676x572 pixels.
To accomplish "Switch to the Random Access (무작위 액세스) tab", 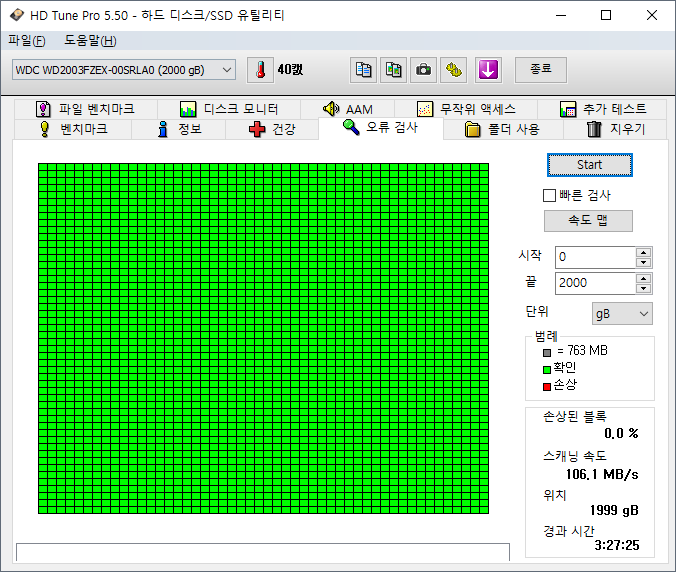I will 466,109.
